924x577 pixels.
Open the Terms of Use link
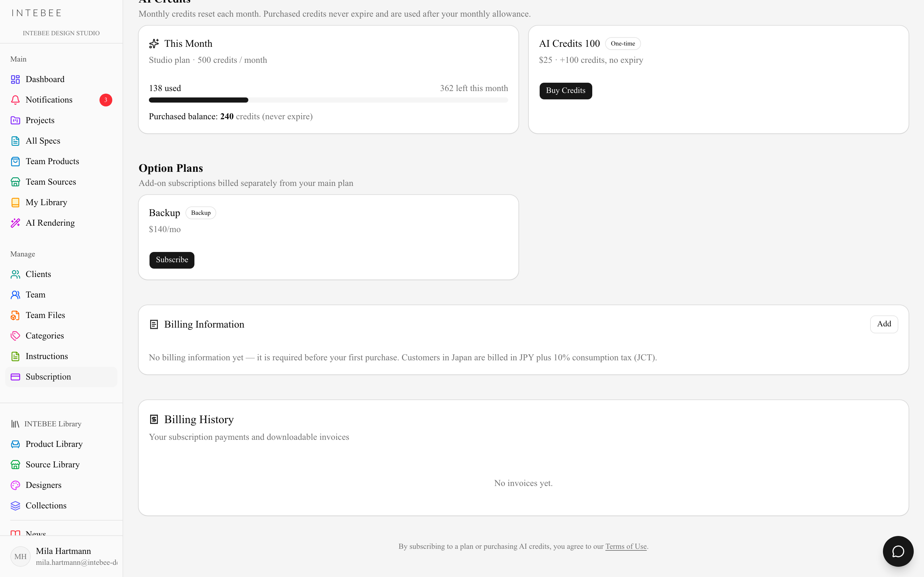pyautogui.click(x=626, y=547)
